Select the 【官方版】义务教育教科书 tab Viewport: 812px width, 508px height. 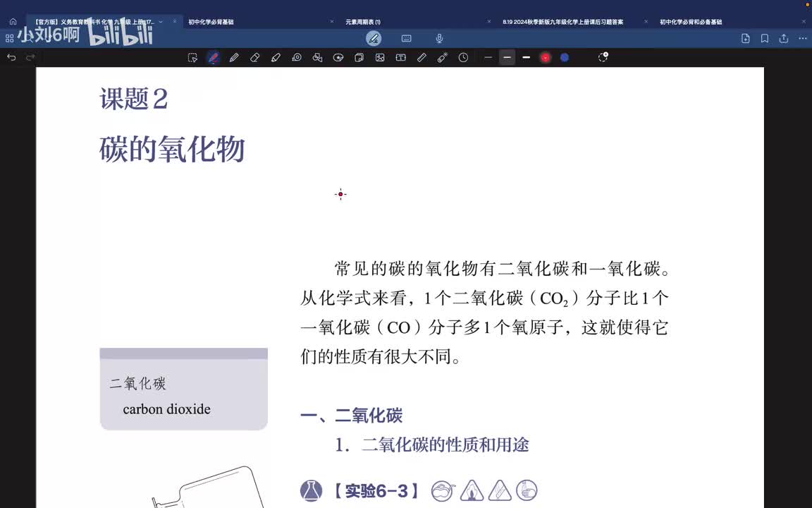(x=94, y=22)
